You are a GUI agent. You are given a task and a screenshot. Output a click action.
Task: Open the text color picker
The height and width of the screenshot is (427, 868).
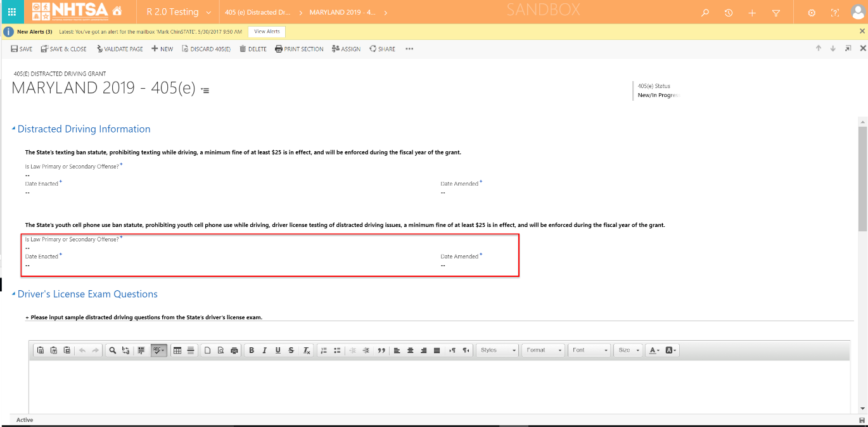click(654, 350)
